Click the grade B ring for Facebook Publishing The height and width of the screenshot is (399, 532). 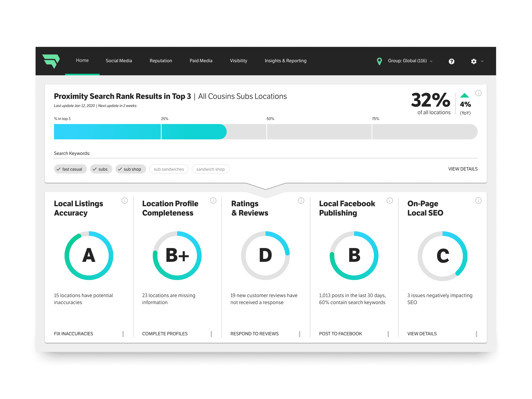354,255
